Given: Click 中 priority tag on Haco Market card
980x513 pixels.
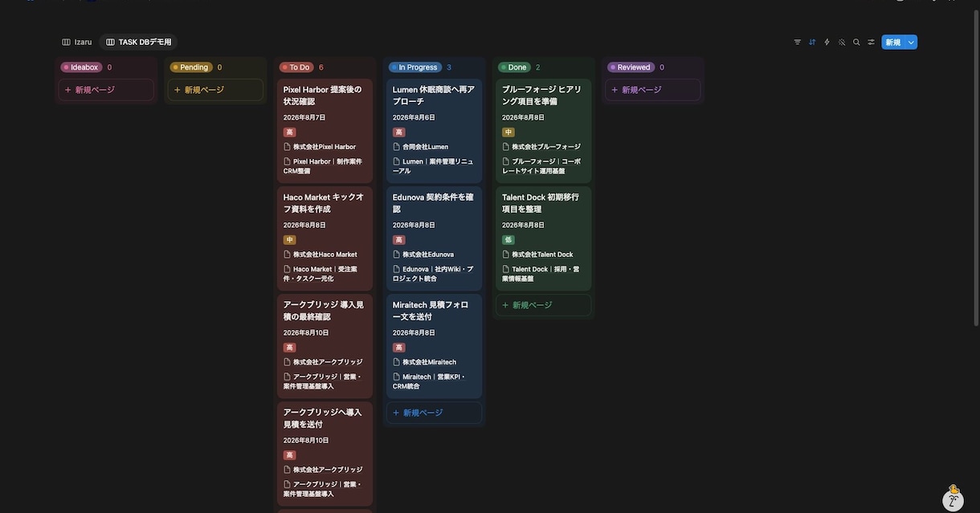Looking at the screenshot, I should coord(289,240).
